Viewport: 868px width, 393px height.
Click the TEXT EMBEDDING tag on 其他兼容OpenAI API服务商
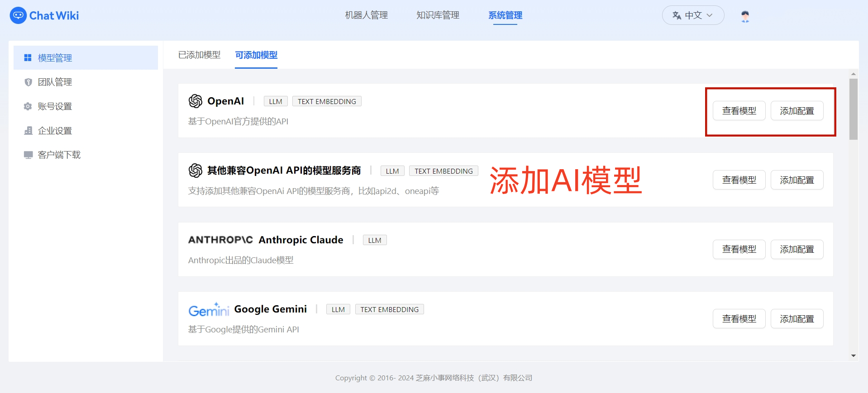(x=444, y=171)
